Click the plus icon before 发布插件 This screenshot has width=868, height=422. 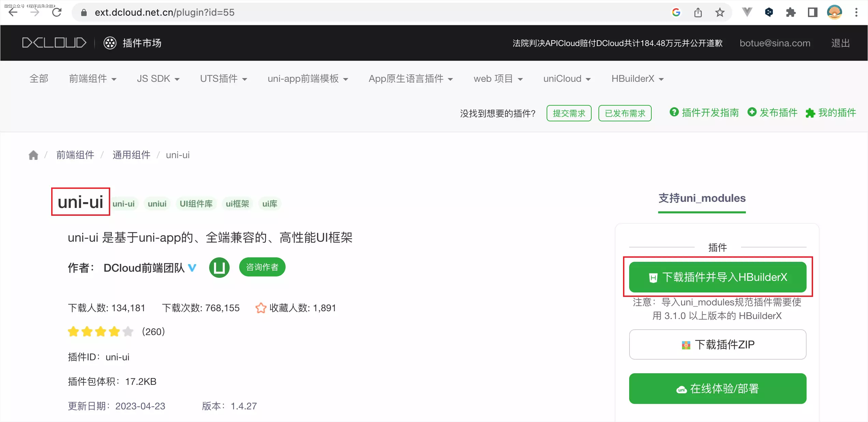click(753, 112)
